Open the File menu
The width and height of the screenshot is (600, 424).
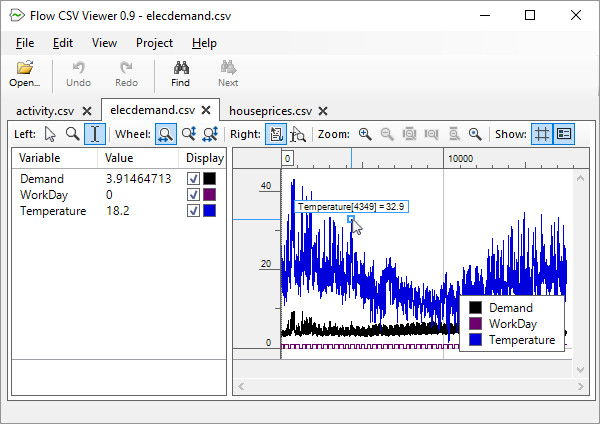point(25,43)
